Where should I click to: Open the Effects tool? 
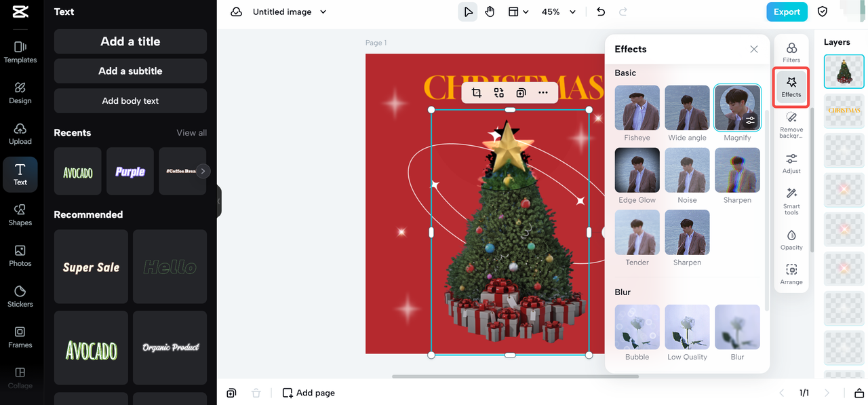pyautogui.click(x=791, y=87)
